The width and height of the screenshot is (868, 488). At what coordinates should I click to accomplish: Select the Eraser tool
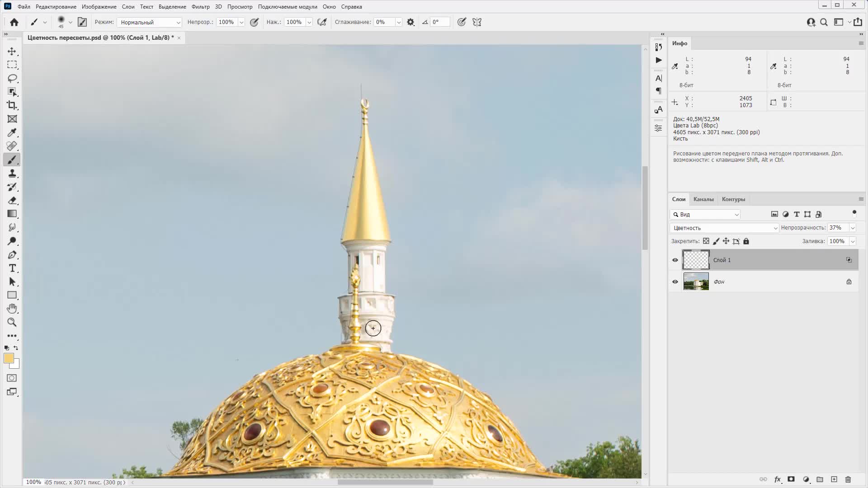[12, 201]
